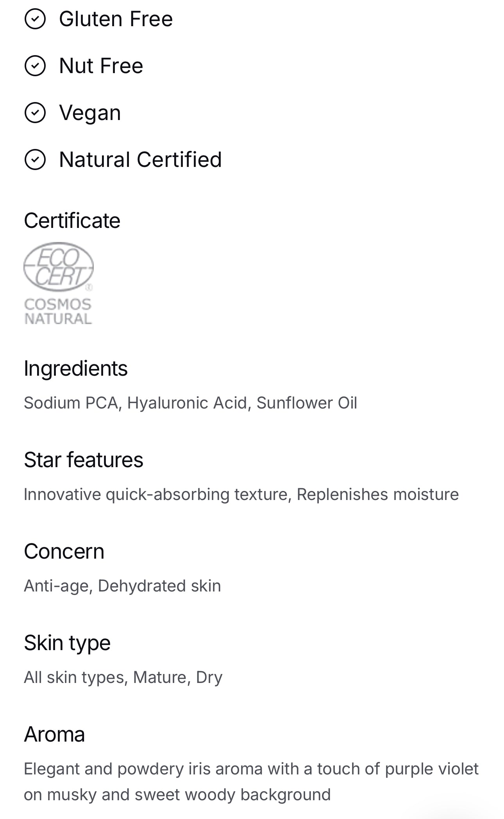Click the Certificate section heading
The height and width of the screenshot is (819, 504).
(x=72, y=221)
